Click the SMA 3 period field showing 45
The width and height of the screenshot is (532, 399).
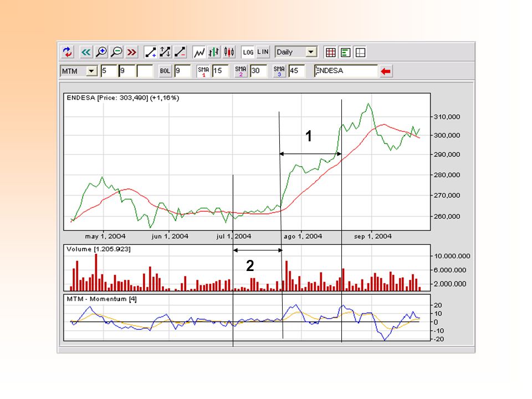click(x=297, y=71)
